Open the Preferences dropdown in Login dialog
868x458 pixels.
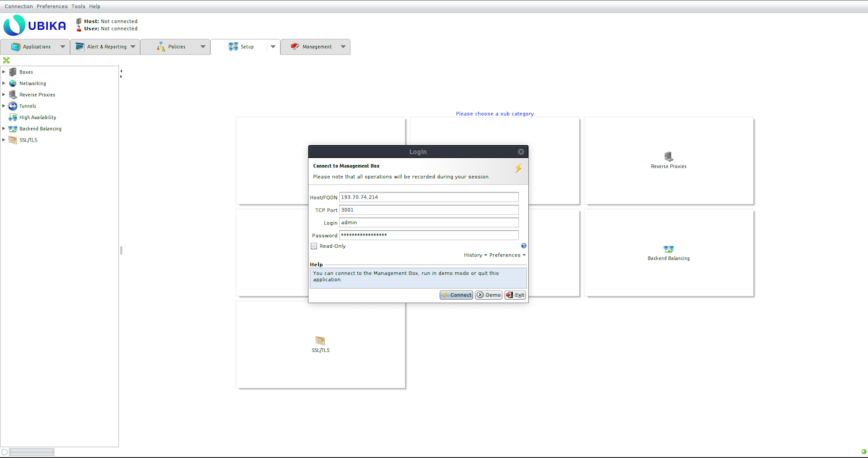507,255
